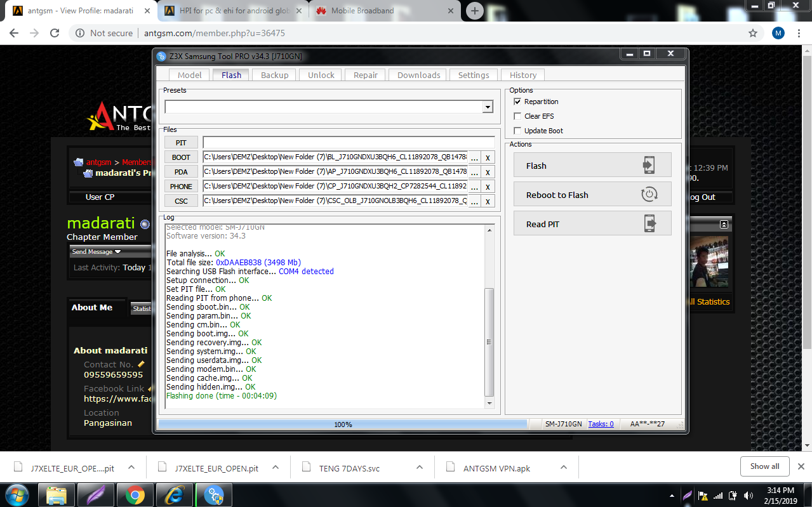Enable the Update Boot checkbox
Image resolution: width=812 pixels, height=507 pixels.
(517, 131)
